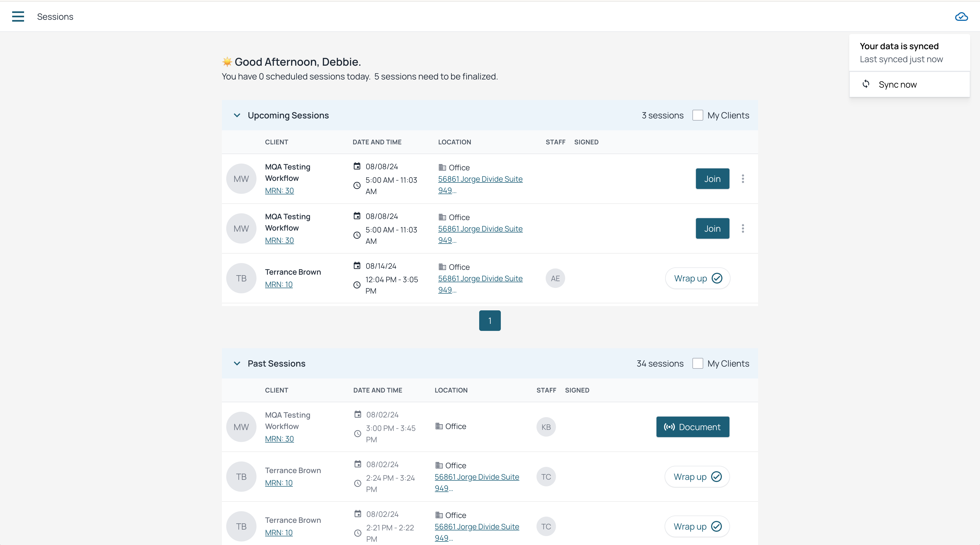
Task: Click building icon in KB staff row
Action: click(x=439, y=426)
